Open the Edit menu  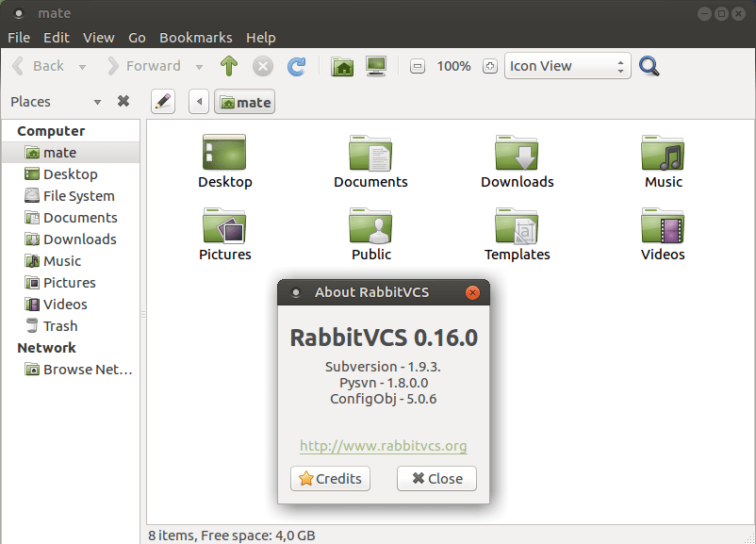[57, 38]
